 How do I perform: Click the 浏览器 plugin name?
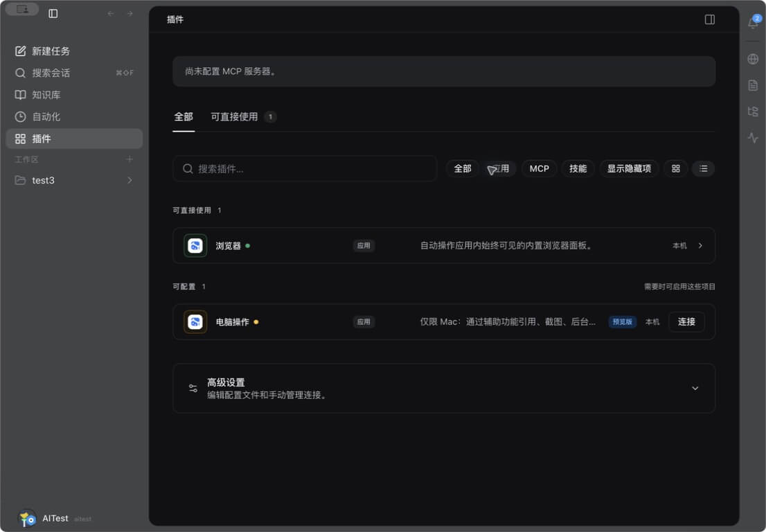228,246
